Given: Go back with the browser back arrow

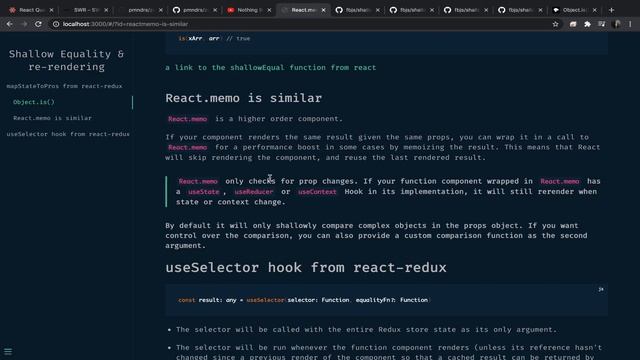Looking at the screenshot, I should (9, 24).
